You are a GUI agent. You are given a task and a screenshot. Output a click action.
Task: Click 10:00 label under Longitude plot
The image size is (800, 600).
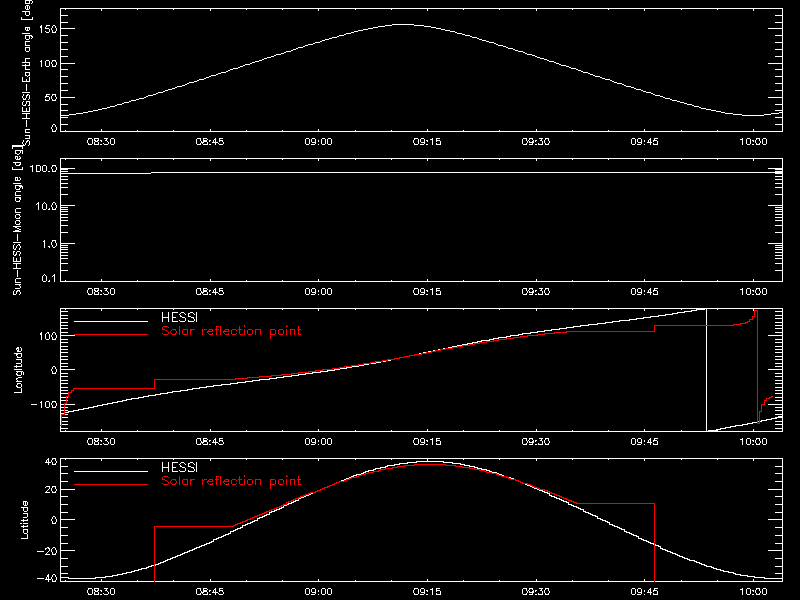(753, 441)
